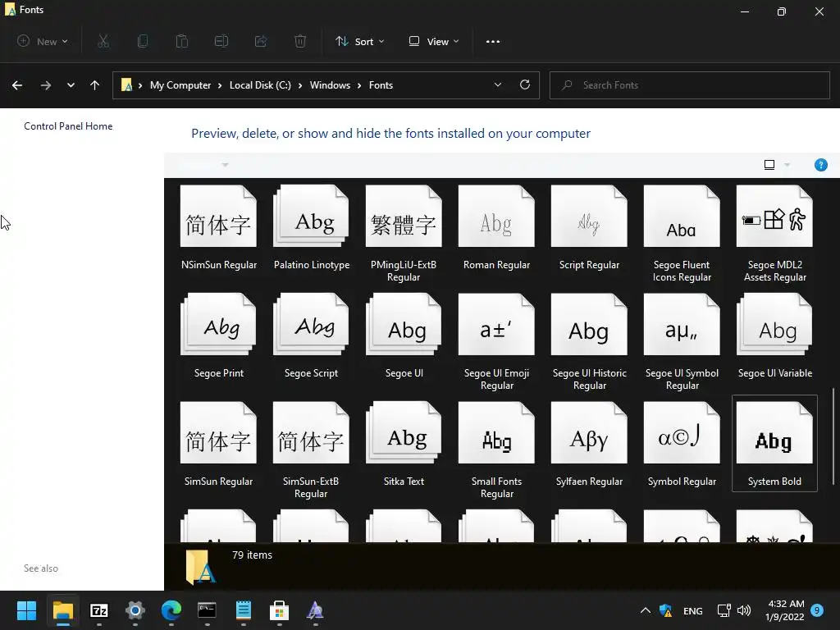
Task: Expand recent locations dropdown arrow
Action: tap(71, 85)
